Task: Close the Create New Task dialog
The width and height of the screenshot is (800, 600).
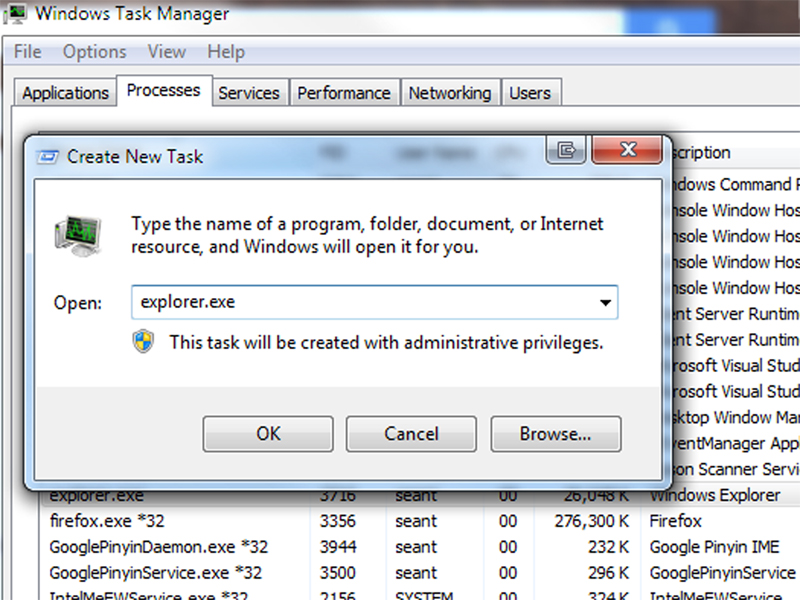Action: (628, 150)
